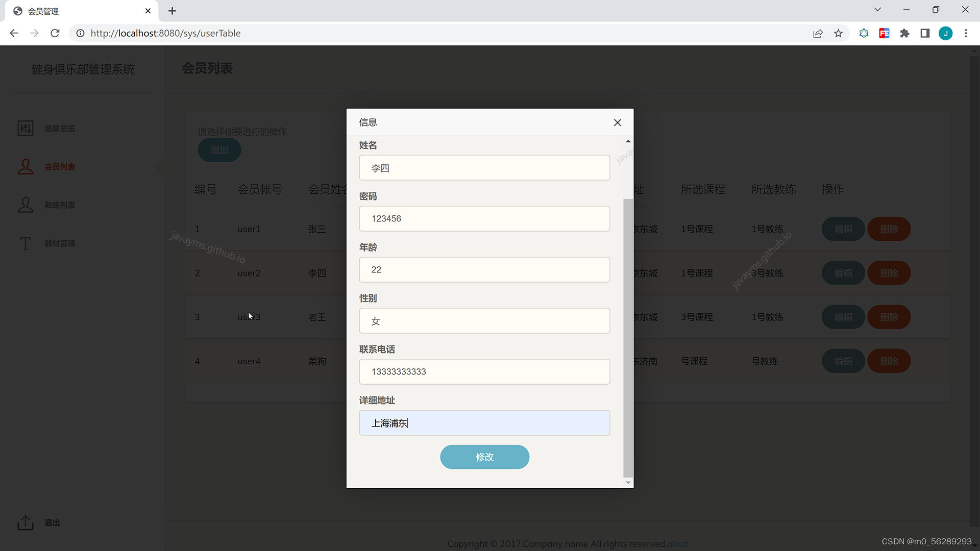Viewport: 980px width, 551px height.
Task: Toggle the browser side panel icon
Action: tap(925, 33)
